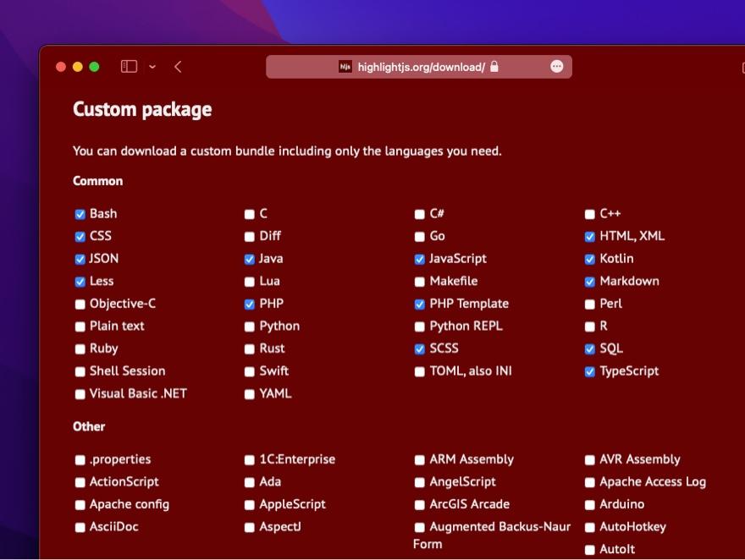745x560 pixels.
Task: Select the ArcGIS Arcade checkbox
Action: pos(420,505)
